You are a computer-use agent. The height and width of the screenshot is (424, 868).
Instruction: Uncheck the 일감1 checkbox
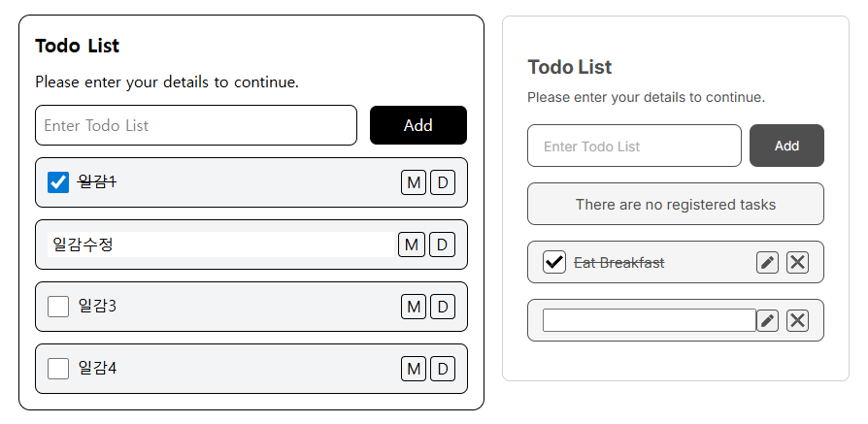tap(58, 182)
